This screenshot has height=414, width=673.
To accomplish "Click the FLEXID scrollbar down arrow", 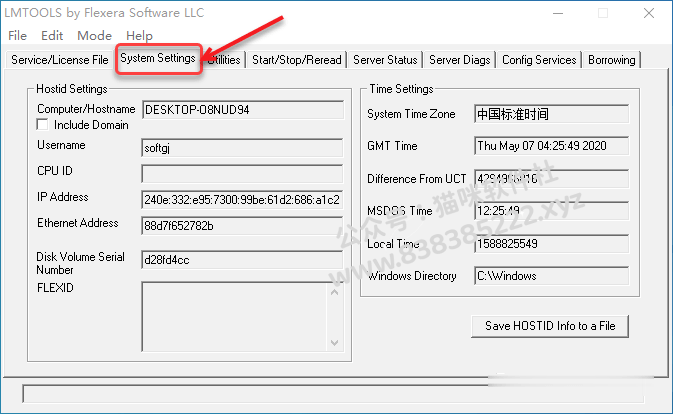I will click(335, 343).
